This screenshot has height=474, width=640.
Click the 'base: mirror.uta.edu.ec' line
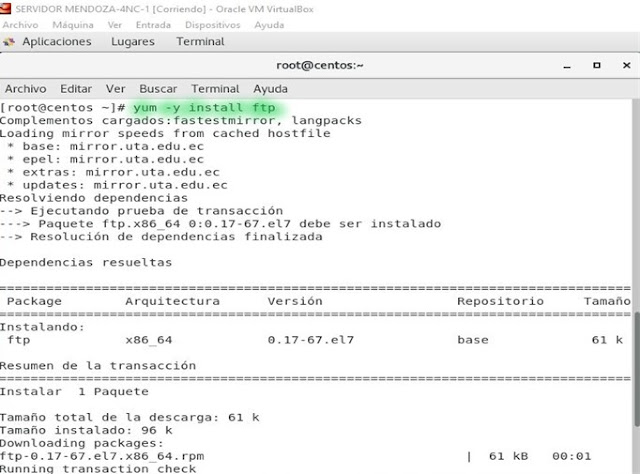[x=105, y=147]
